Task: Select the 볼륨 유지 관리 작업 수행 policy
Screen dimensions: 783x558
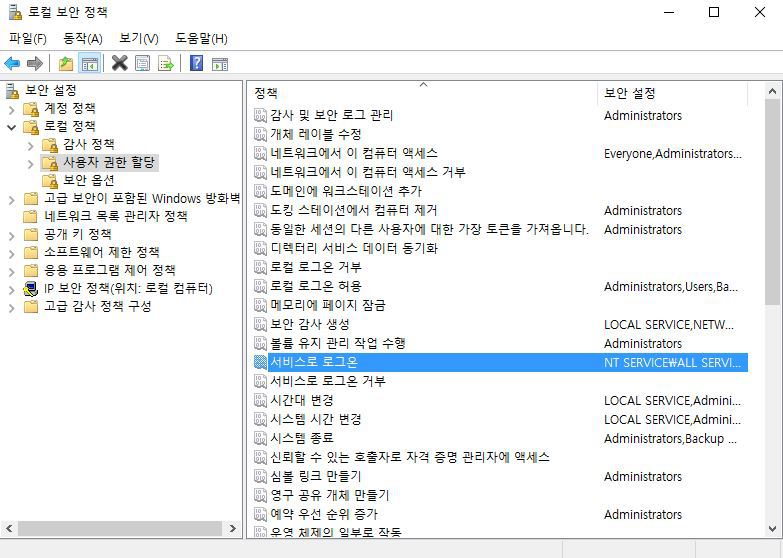Action: tap(338, 343)
